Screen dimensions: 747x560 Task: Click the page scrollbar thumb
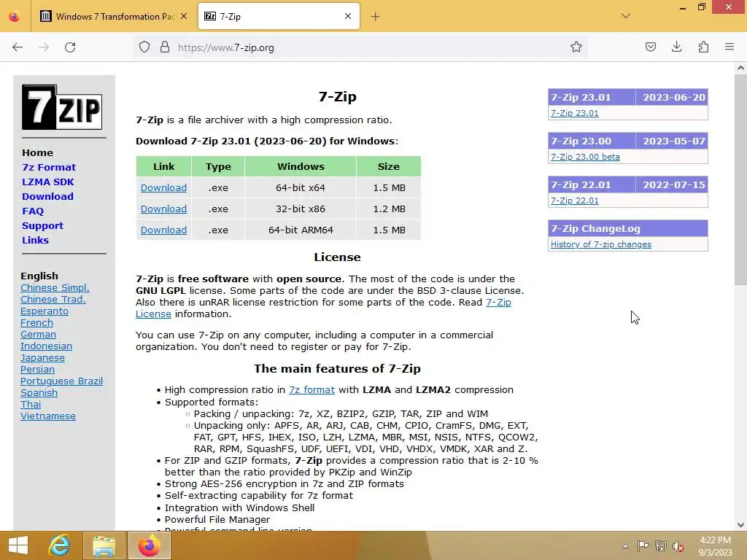(x=740, y=179)
